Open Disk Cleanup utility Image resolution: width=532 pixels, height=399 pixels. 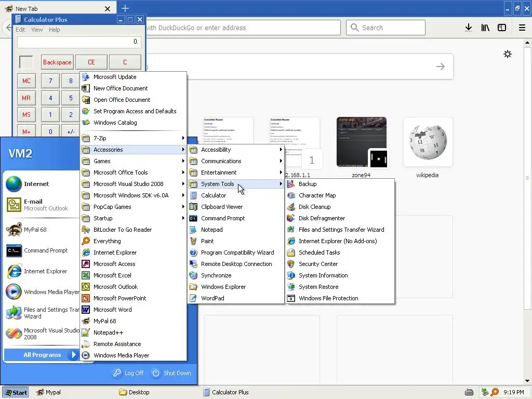click(340, 207)
